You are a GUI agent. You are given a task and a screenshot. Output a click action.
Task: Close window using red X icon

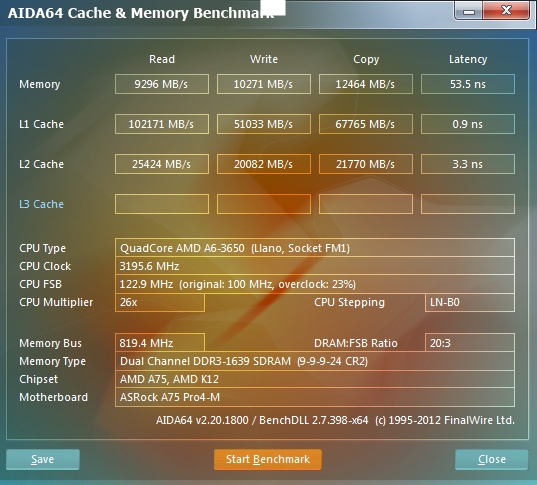tap(506, 11)
